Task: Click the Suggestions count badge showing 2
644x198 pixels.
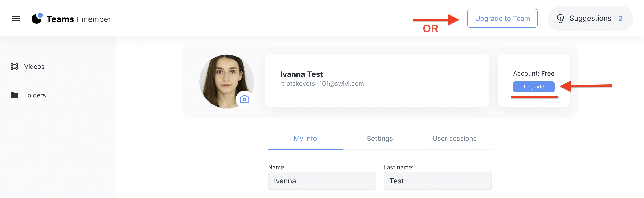Action: point(620,19)
